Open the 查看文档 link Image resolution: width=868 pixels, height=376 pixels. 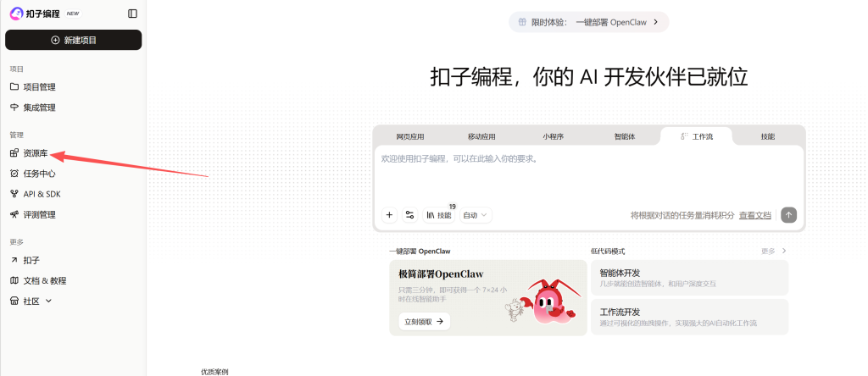pos(755,215)
